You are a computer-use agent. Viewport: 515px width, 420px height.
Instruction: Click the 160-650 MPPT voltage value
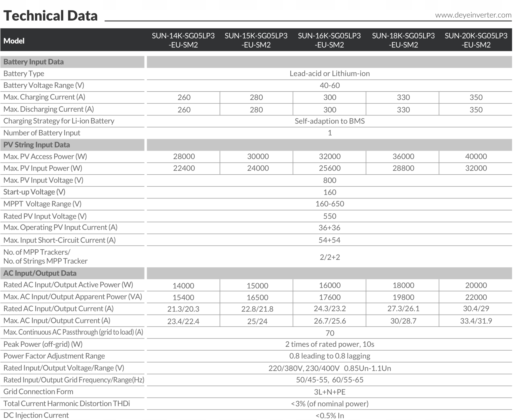pos(329,204)
